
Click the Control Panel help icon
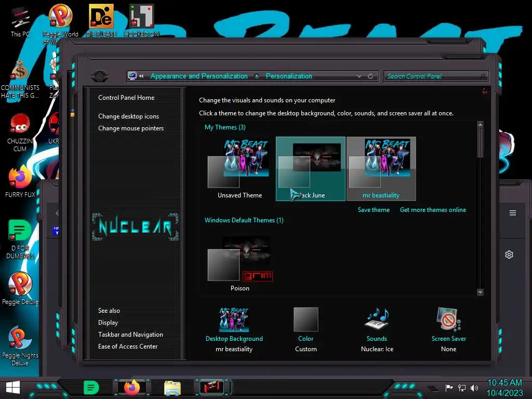pyautogui.click(x=485, y=91)
